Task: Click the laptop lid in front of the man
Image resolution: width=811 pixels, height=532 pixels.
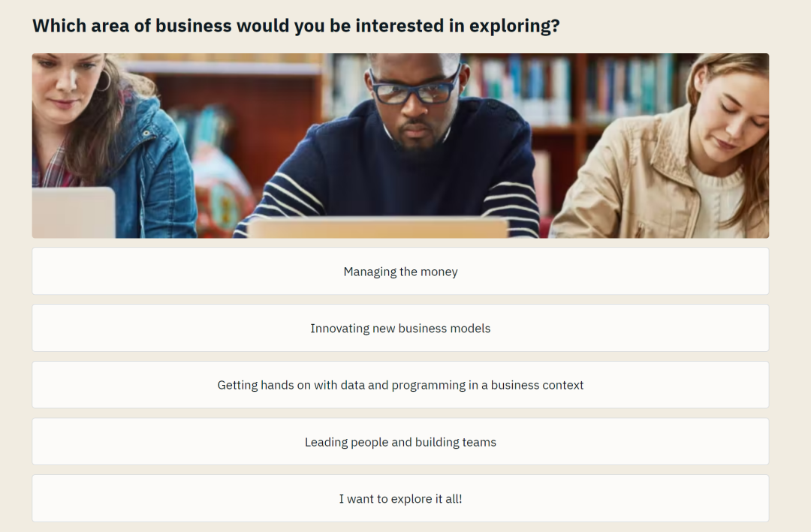Action: (378, 228)
